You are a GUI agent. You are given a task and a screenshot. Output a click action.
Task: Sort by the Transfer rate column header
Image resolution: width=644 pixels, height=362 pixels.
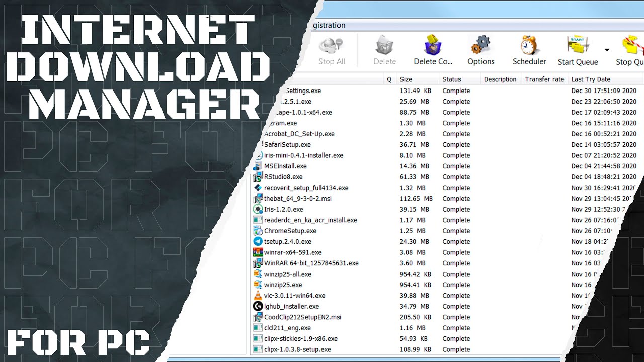(x=545, y=79)
